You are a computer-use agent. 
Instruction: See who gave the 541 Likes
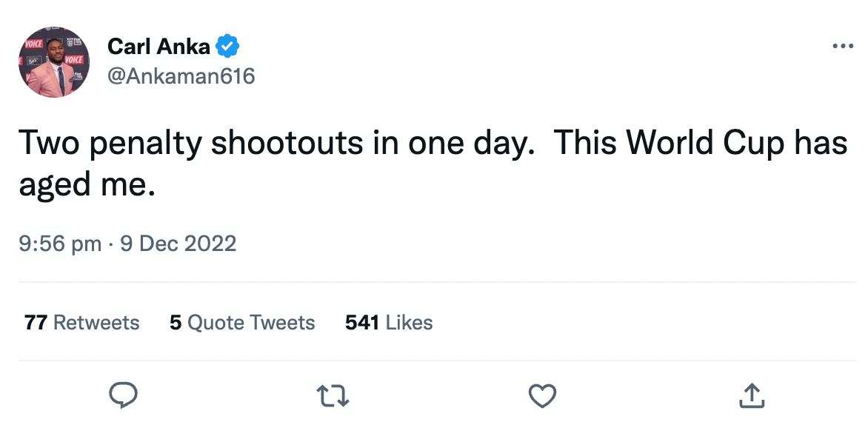tap(389, 323)
